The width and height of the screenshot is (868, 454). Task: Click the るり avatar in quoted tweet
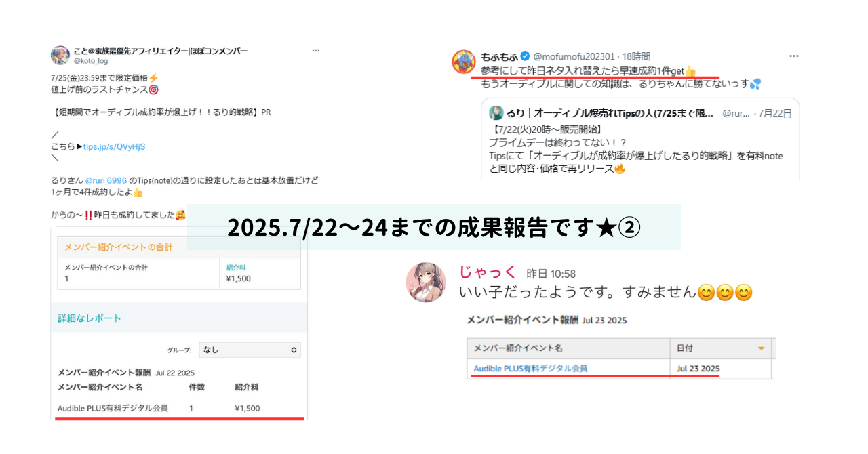click(x=496, y=113)
